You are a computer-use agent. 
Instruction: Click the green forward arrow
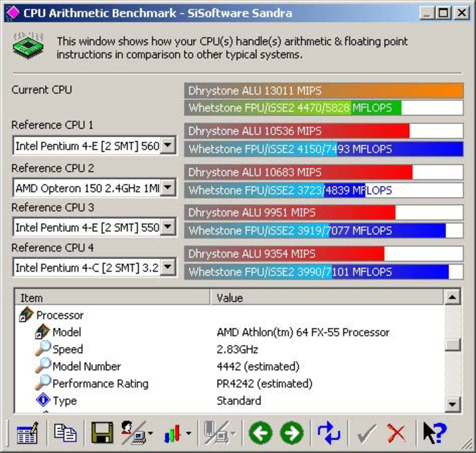coord(292,433)
